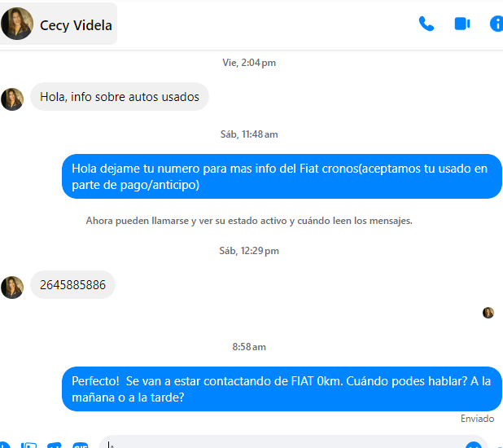Click the 'Perfecto! Se van a estar' message

(282, 389)
